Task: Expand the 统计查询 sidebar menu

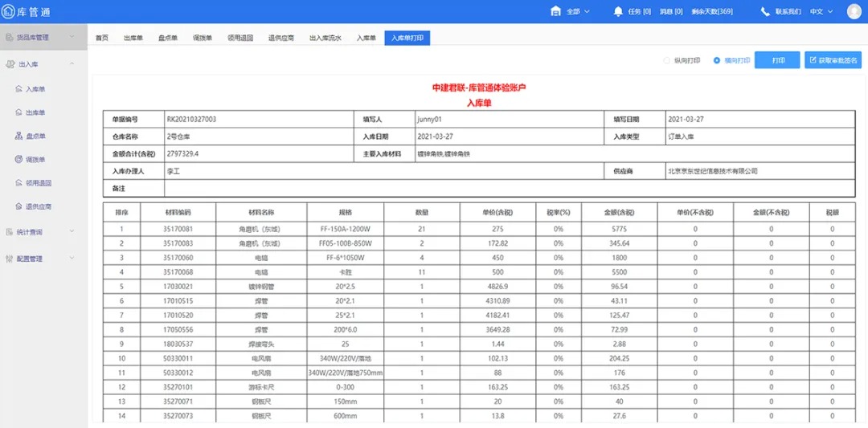Action: 72,232
